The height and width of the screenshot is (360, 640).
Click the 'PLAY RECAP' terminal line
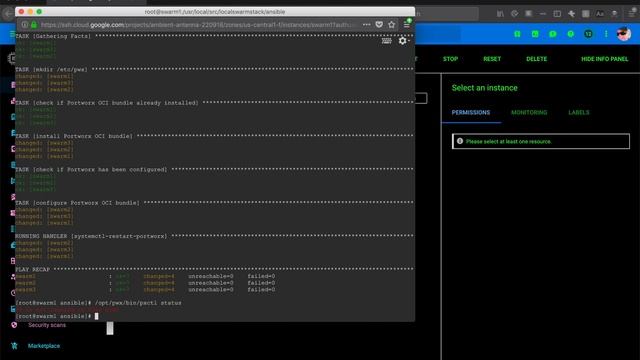point(32,269)
